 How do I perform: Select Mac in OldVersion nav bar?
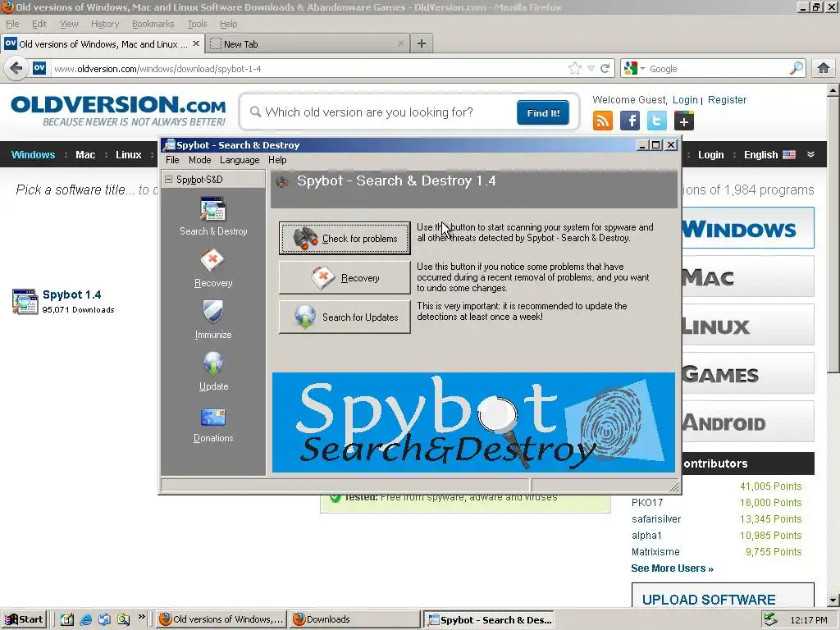(85, 155)
